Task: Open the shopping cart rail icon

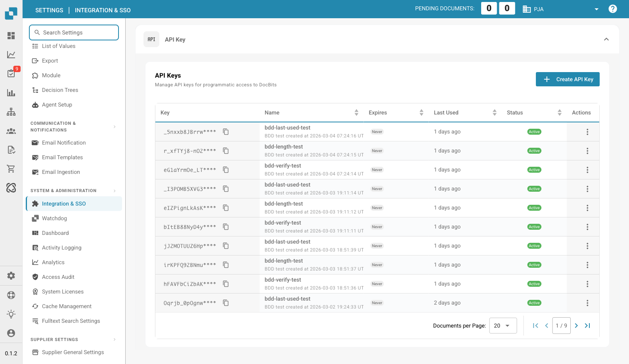Action: coord(11,169)
